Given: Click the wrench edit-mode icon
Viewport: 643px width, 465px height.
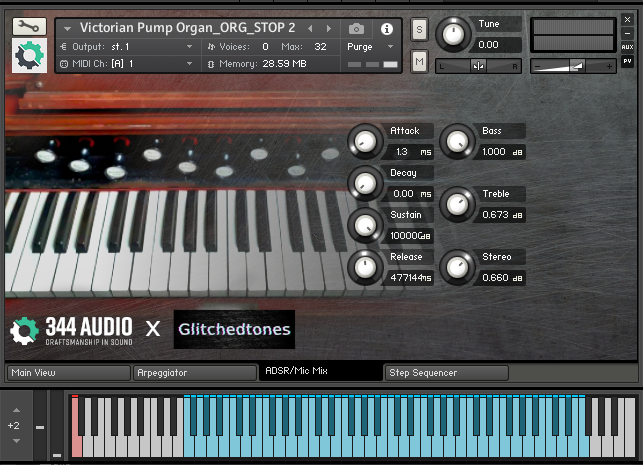Looking at the screenshot, I should pos(29,26).
